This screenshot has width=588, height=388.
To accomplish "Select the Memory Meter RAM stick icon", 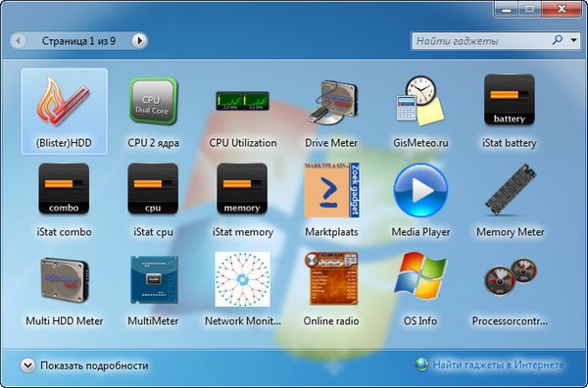I will point(510,189).
